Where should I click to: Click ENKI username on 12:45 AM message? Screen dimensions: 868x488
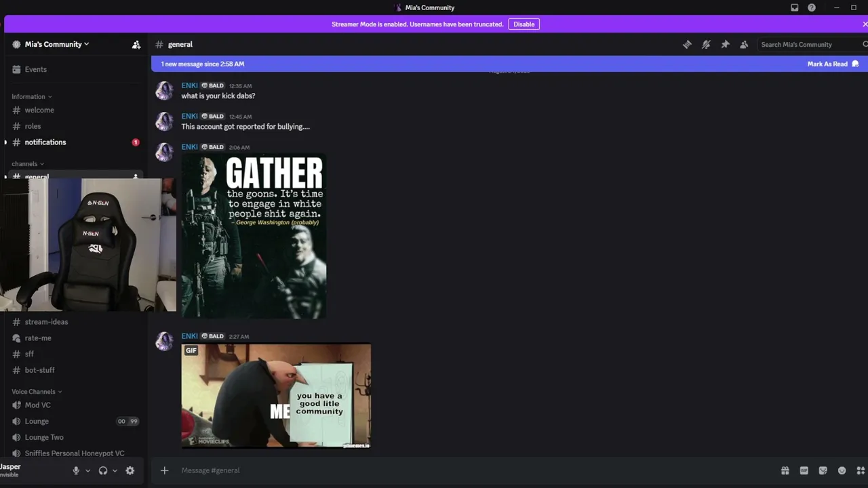pyautogui.click(x=189, y=117)
